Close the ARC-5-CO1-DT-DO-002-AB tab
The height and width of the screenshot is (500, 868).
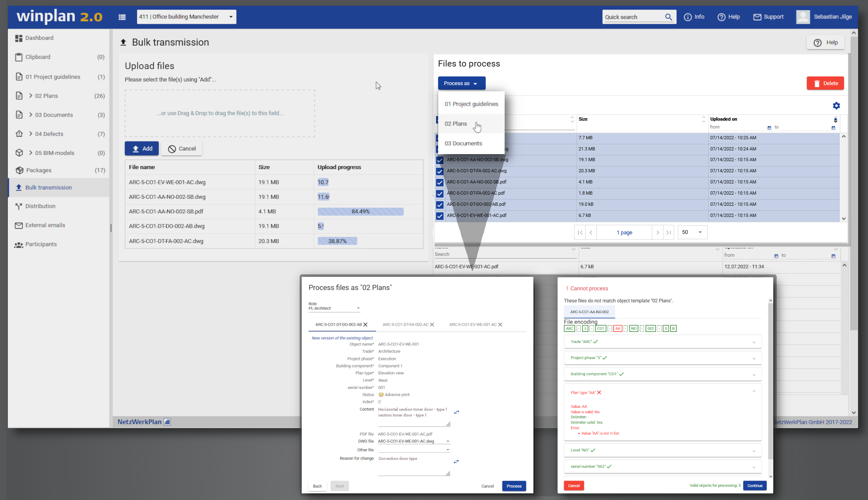coord(365,325)
